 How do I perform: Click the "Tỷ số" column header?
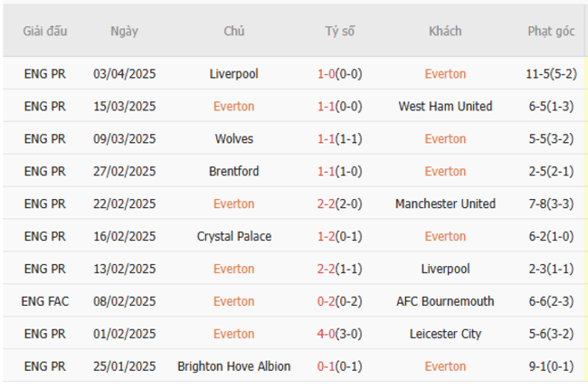(340, 32)
